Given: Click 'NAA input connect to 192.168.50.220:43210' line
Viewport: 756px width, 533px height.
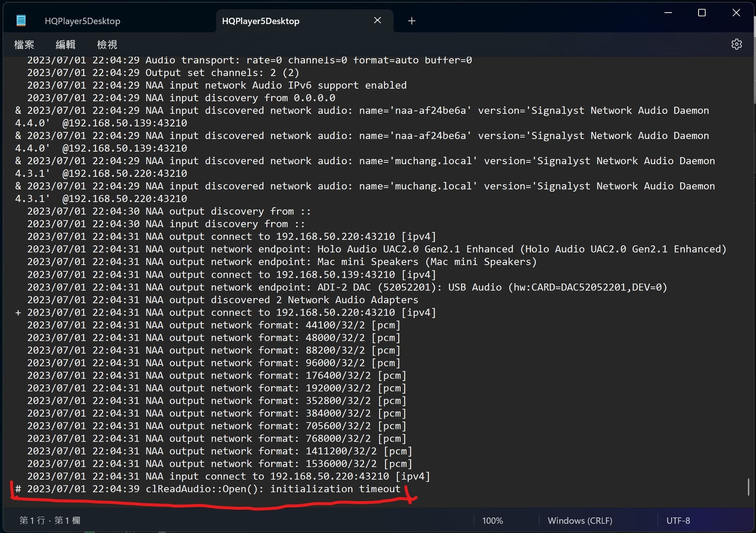Looking at the screenshot, I should [x=228, y=476].
